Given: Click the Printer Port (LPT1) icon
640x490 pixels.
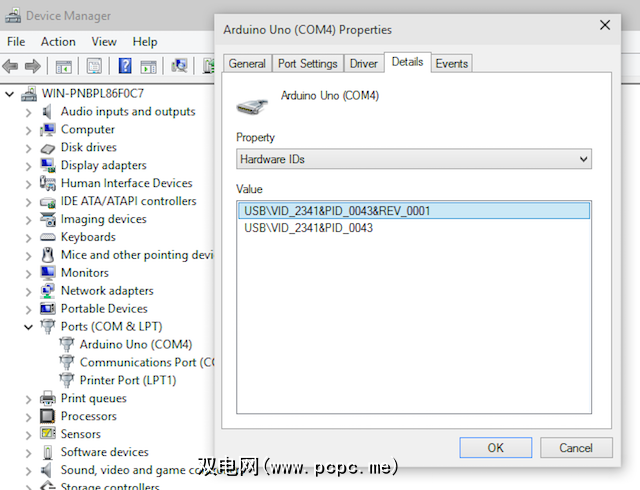Looking at the screenshot, I should [x=67, y=380].
